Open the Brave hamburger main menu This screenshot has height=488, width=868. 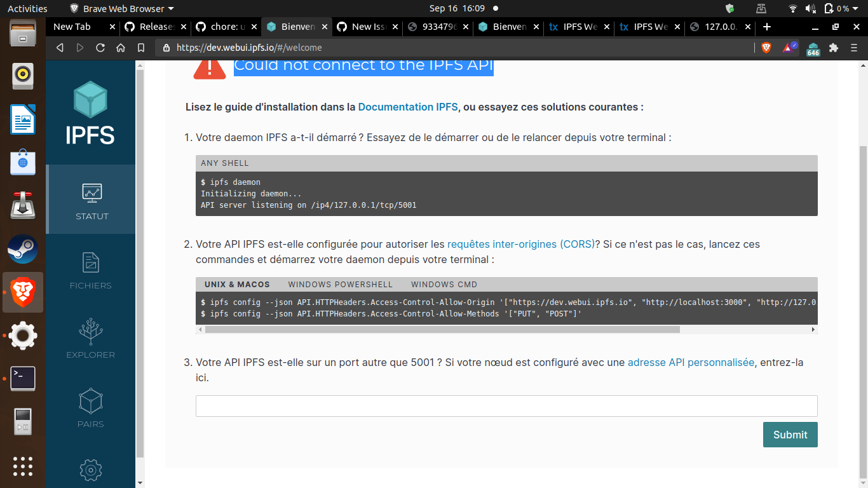(x=855, y=48)
